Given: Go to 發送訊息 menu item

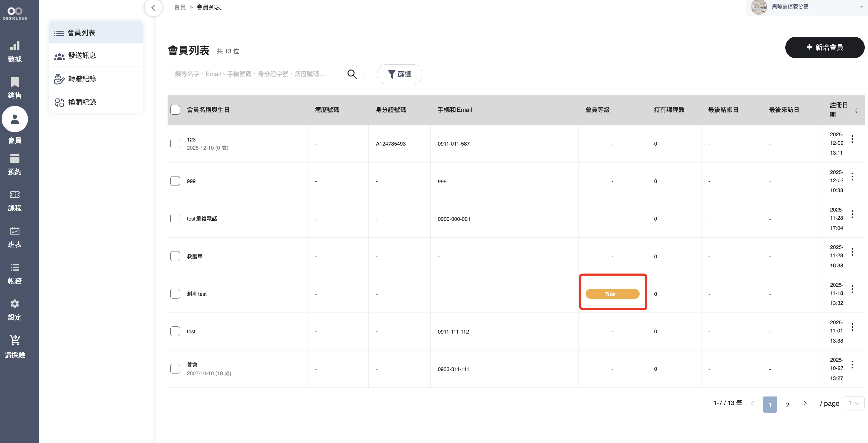Looking at the screenshot, I should 82,56.
